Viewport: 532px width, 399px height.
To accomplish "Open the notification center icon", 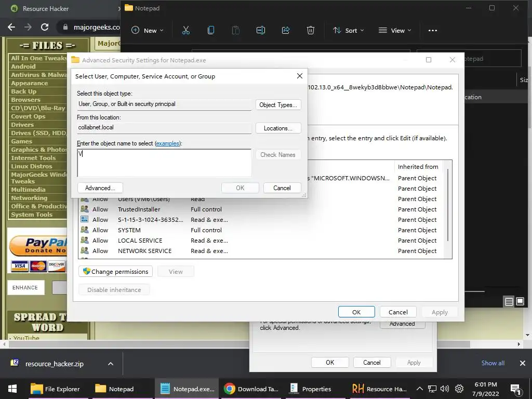I will coord(515,389).
